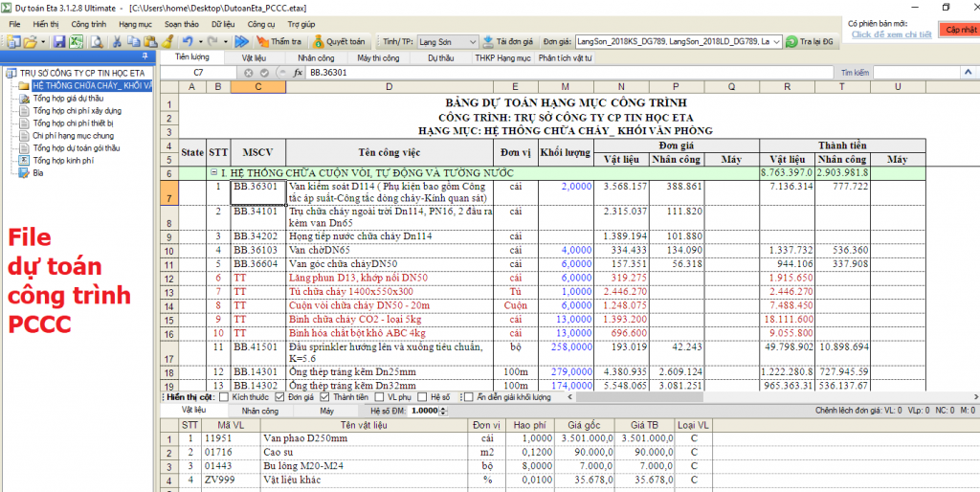
Task: Open the Tỉnh/TP Lạng Sơn dropdown
Action: 474,42
